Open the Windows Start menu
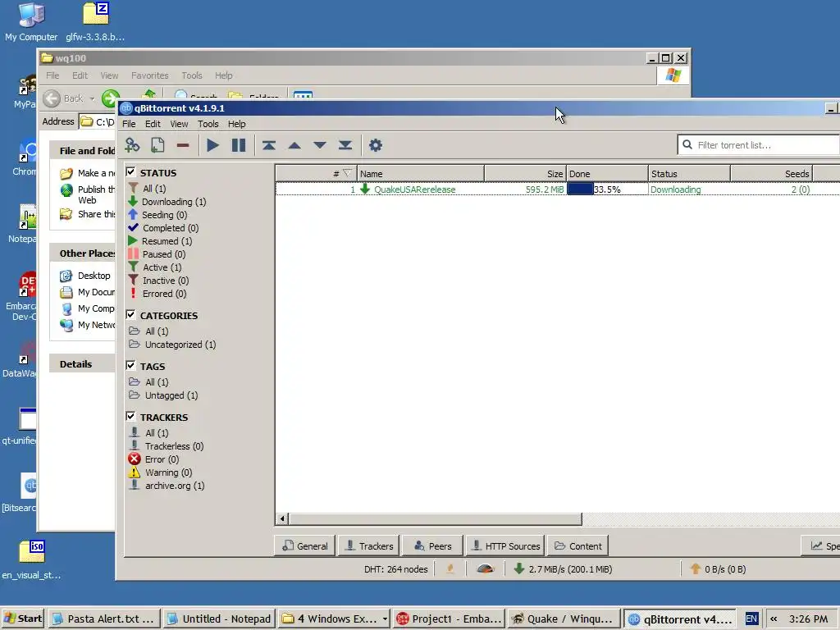840x630 pixels. pyautogui.click(x=22, y=619)
